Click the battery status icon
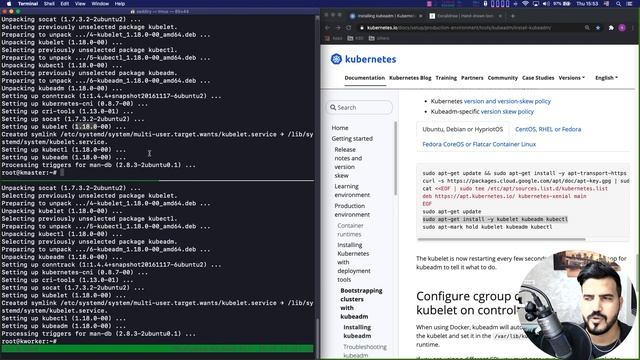Viewport: 640px width, 360px height. pos(567,4)
